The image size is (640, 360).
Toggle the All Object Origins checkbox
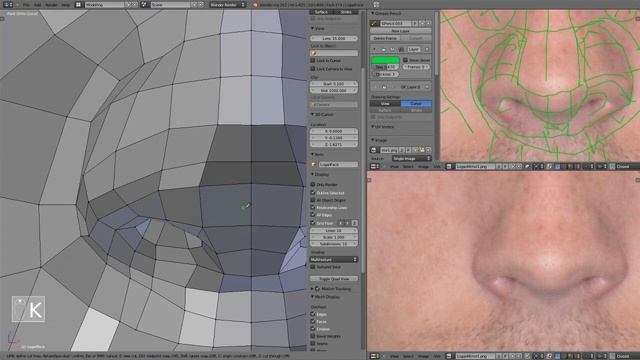pyautogui.click(x=313, y=200)
